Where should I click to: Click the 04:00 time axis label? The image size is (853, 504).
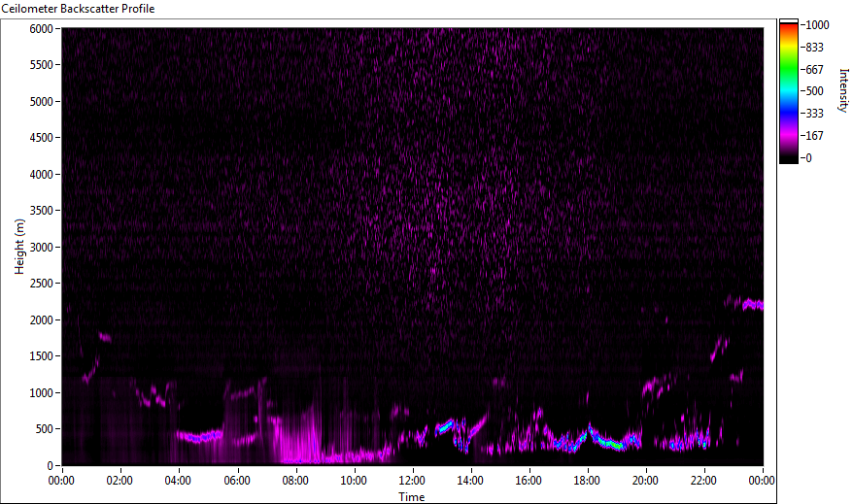pos(178,481)
